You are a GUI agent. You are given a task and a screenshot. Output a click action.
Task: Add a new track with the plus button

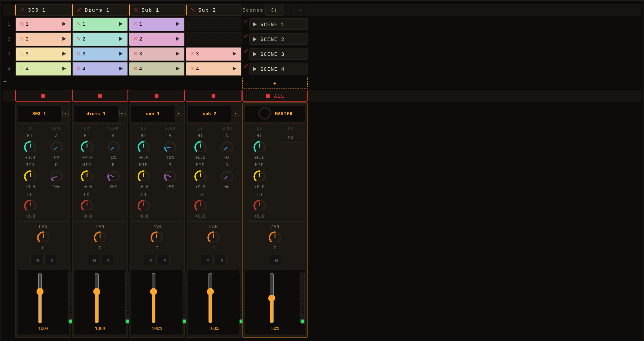point(300,10)
